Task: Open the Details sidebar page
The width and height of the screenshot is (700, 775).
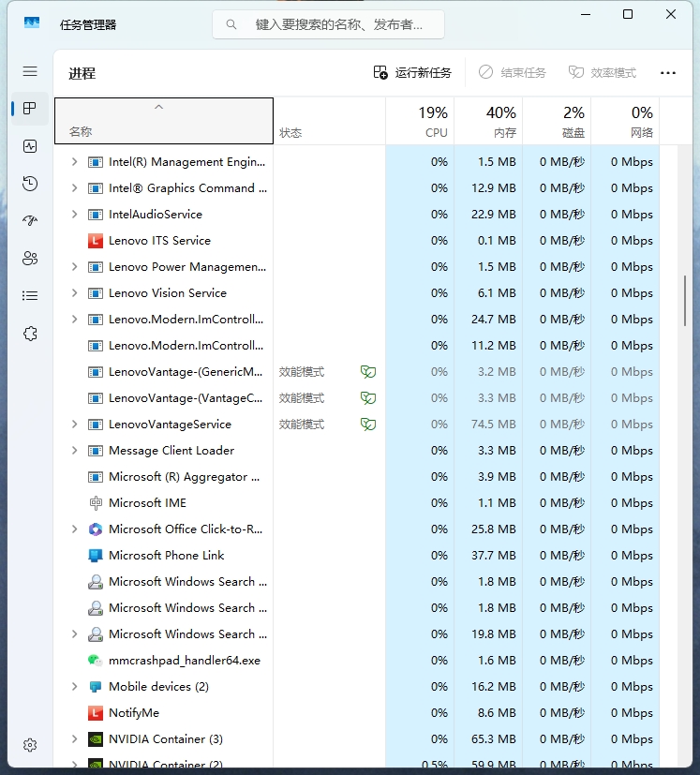Action: (x=30, y=295)
